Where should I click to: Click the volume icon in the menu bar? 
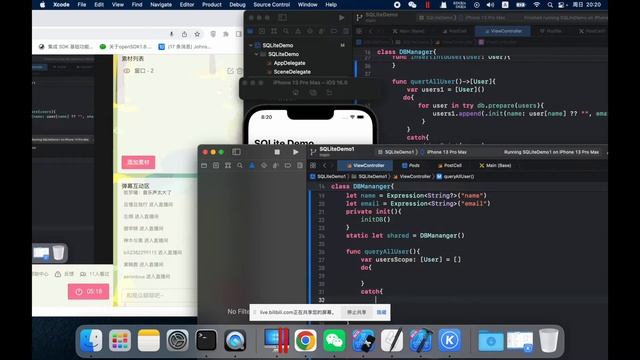click(x=490, y=4)
